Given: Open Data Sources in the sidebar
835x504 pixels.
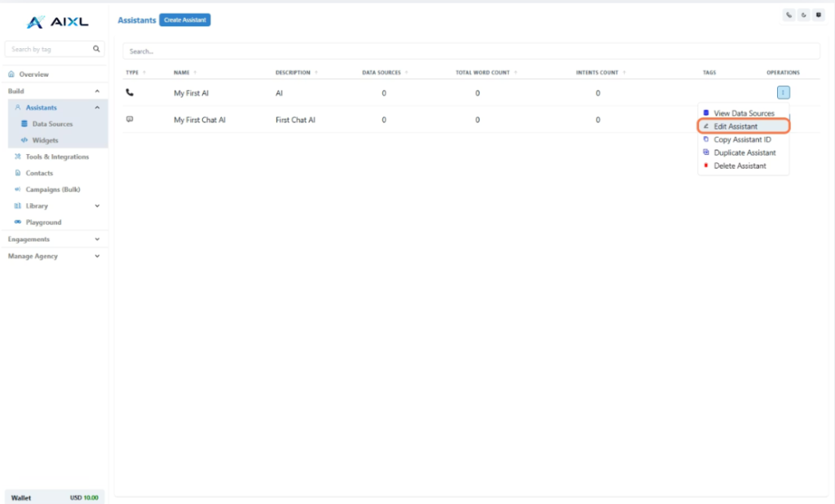Looking at the screenshot, I should 52,124.
